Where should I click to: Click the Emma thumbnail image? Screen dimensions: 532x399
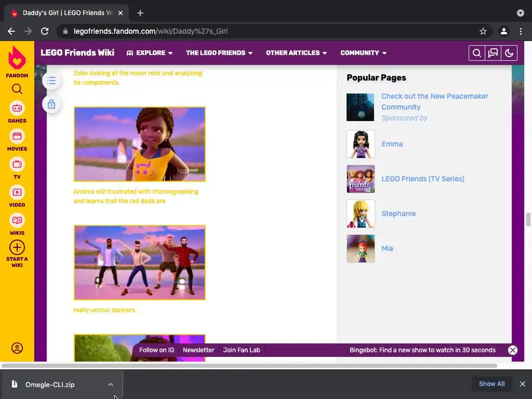(361, 144)
